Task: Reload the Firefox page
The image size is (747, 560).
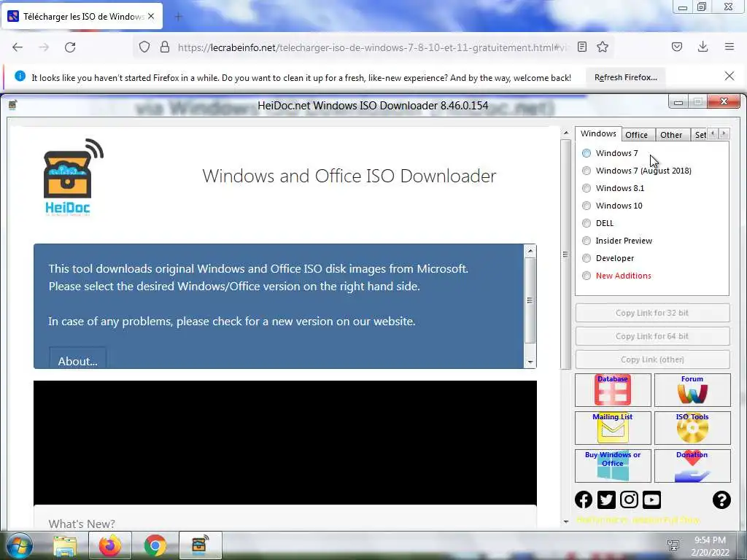Action: point(70,47)
